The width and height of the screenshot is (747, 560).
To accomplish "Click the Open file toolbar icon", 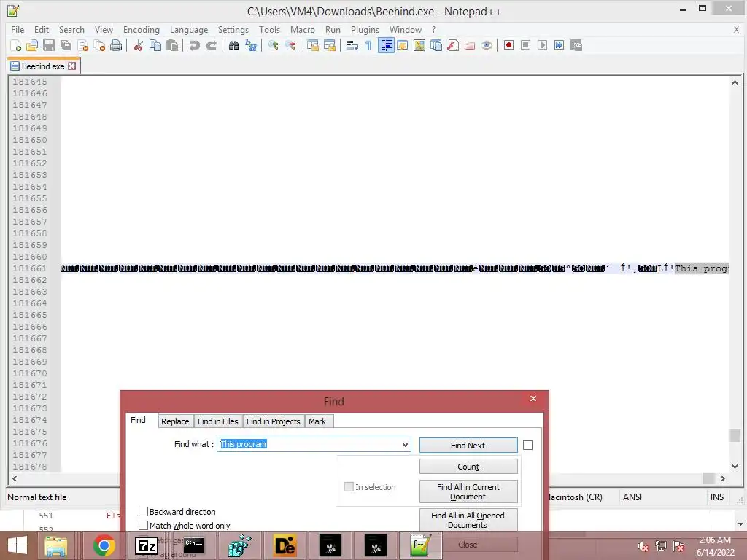I will tap(32, 45).
